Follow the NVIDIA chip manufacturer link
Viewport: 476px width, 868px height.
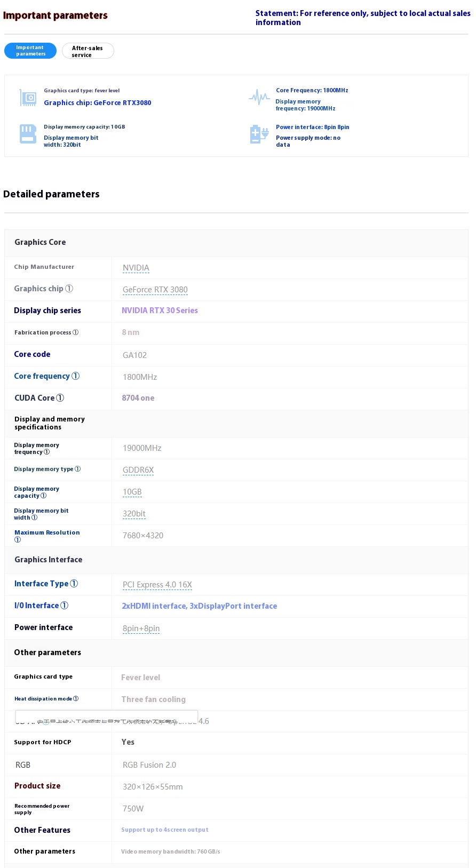tap(136, 268)
